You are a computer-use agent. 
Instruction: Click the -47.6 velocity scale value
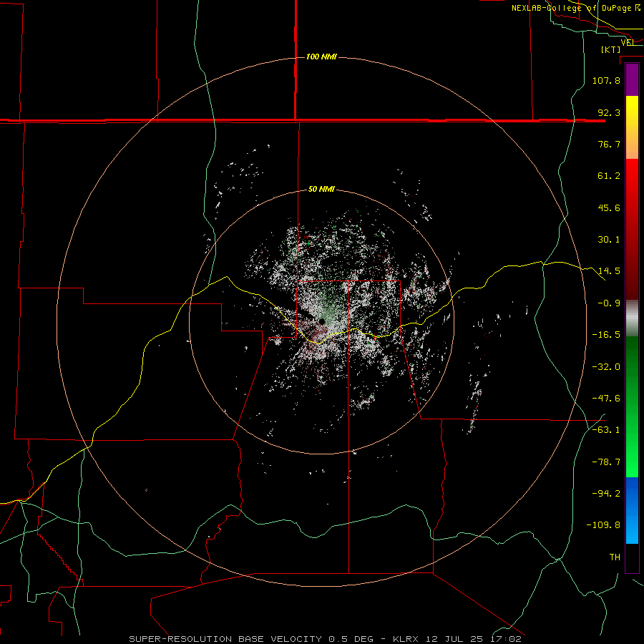point(606,399)
